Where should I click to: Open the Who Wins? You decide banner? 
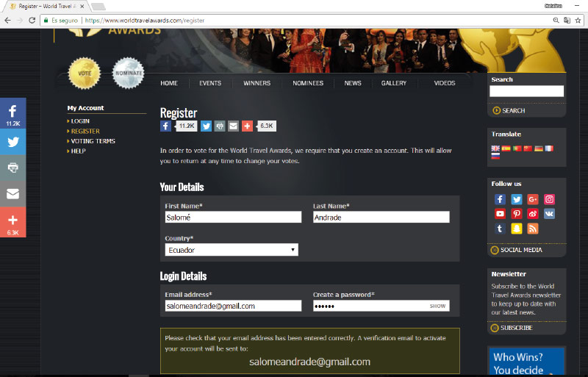point(526,362)
